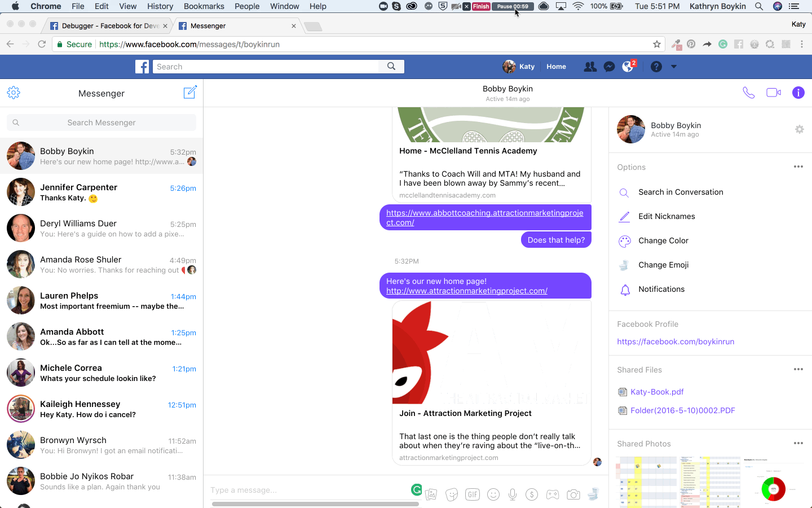Screen dimensions: 812x508
Task: Open the first shared spreadsheet photo
Action: 646,481
